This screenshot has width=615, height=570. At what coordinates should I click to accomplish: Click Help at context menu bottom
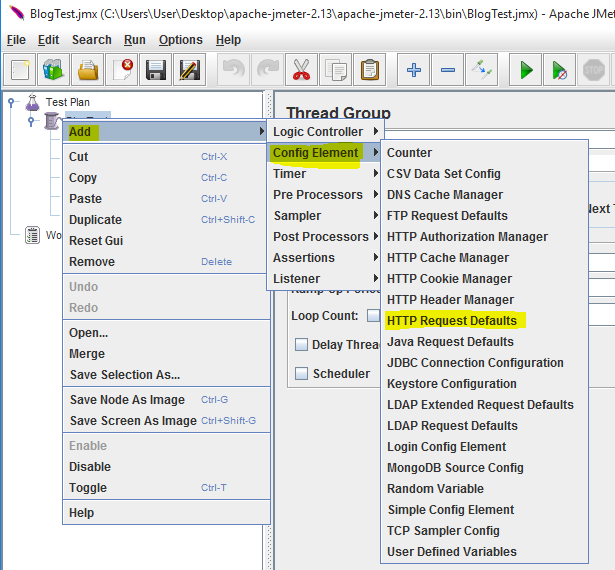(x=166, y=513)
